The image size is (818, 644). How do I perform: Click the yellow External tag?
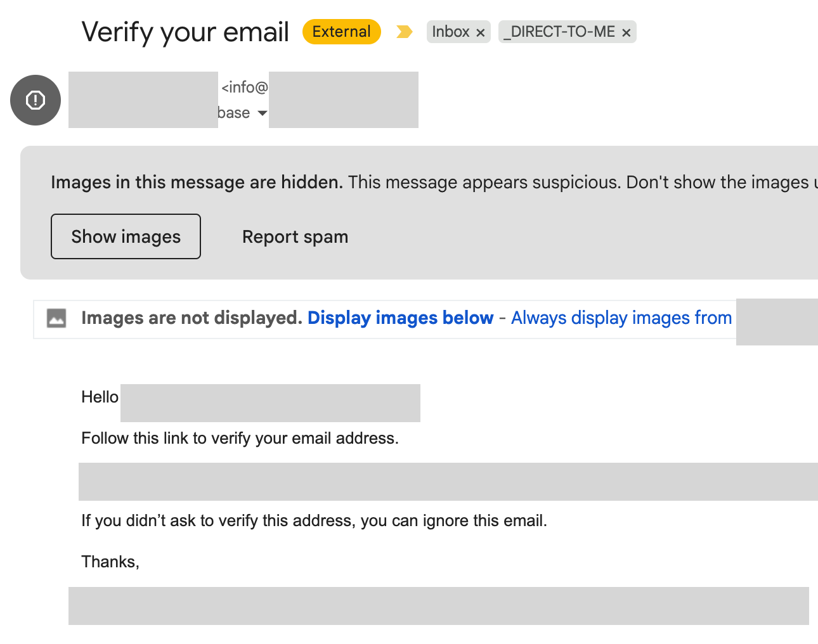341,32
